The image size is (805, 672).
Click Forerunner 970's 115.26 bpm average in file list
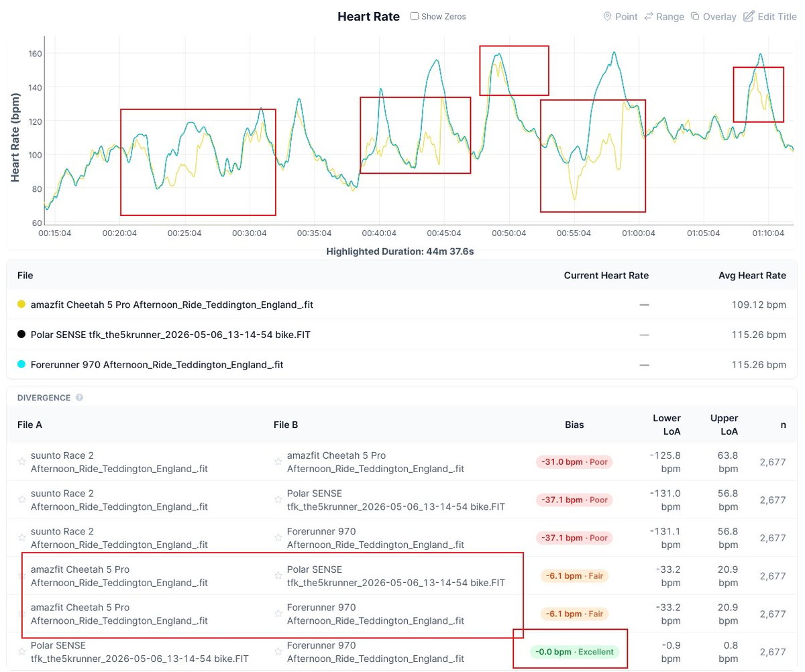[760, 365]
